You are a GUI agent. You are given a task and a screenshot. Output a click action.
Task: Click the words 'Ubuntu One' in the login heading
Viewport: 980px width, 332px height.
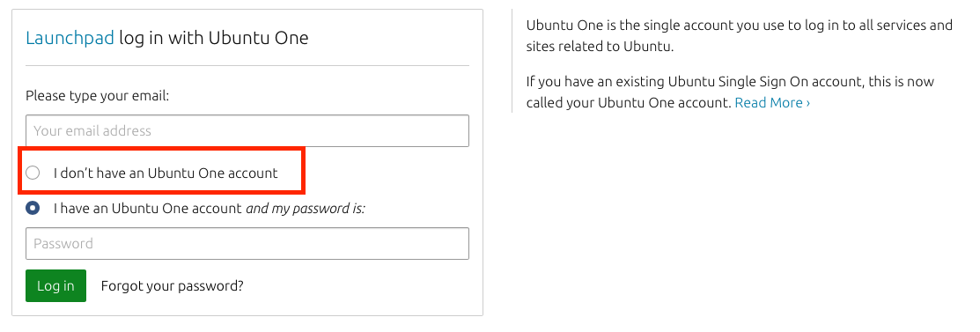(258, 39)
